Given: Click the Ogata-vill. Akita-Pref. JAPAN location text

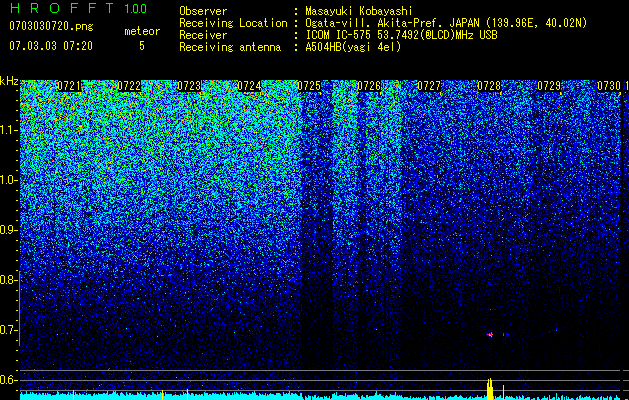Looking at the screenshot, I should tap(446, 23).
